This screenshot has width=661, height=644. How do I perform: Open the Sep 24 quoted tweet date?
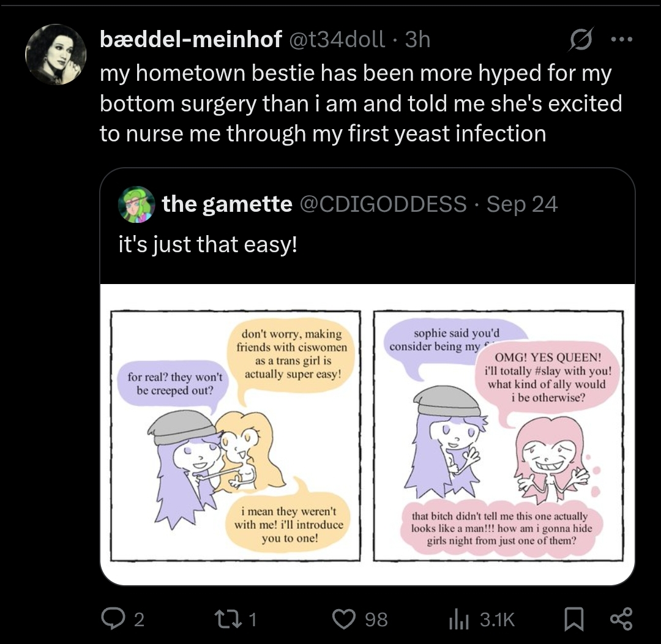pyautogui.click(x=522, y=204)
